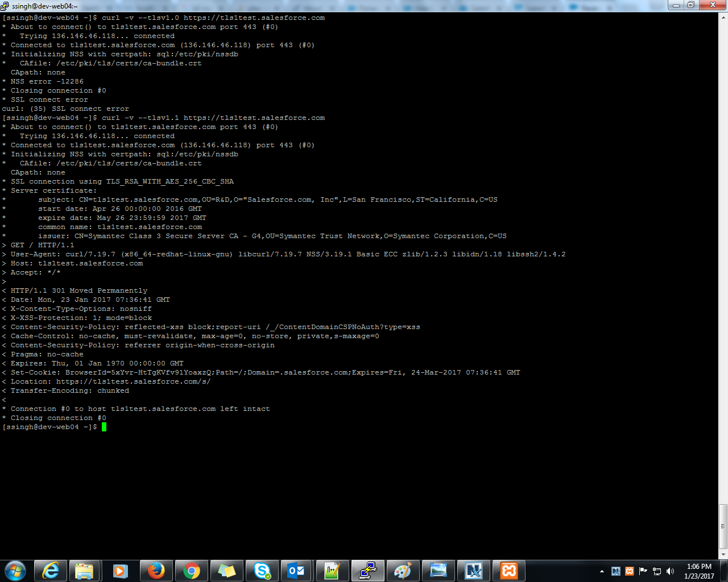728x582 pixels.
Task: Open the volume speaker tray icon
Action: point(671,571)
